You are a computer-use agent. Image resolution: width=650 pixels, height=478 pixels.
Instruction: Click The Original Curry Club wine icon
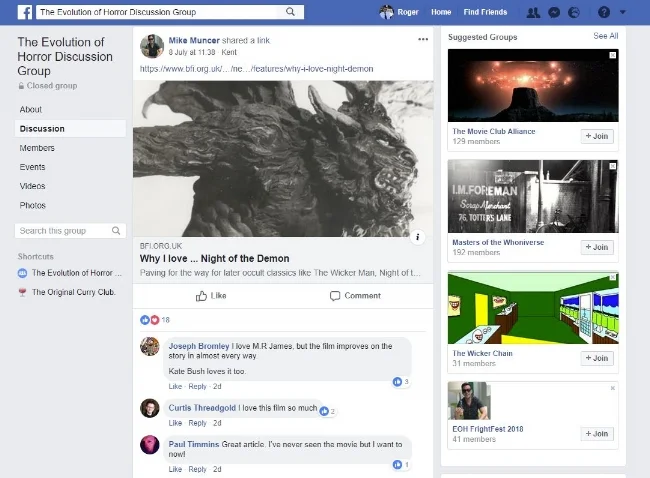(22, 292)
